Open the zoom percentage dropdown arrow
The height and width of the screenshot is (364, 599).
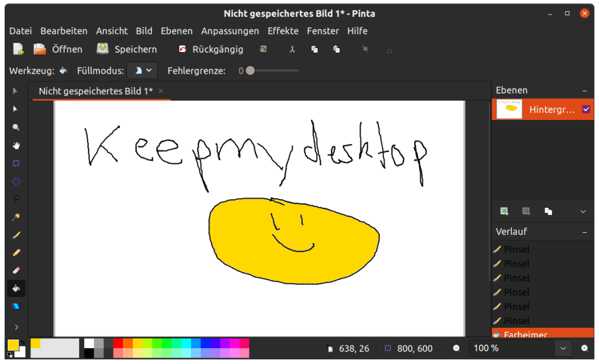[x=563, y=349]
